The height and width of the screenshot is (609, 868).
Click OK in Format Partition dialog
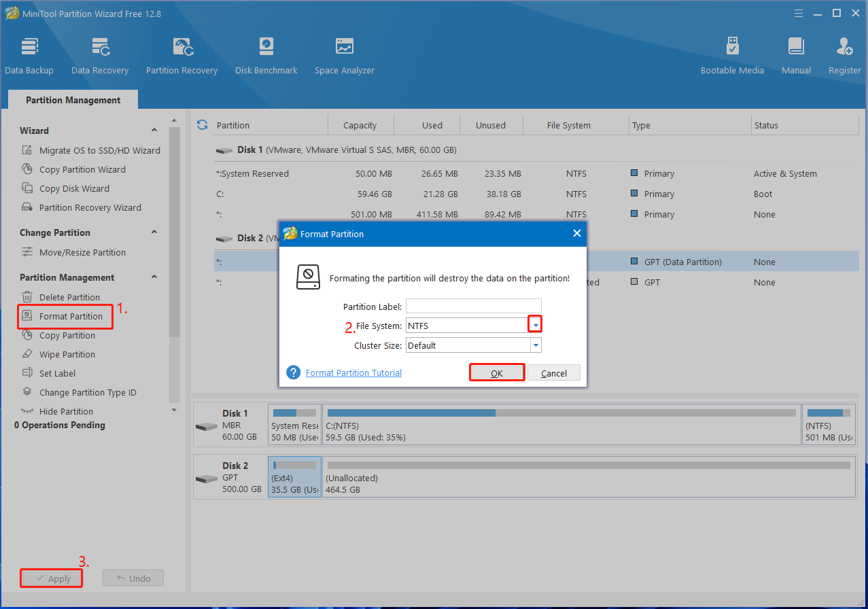click(497, 373)
